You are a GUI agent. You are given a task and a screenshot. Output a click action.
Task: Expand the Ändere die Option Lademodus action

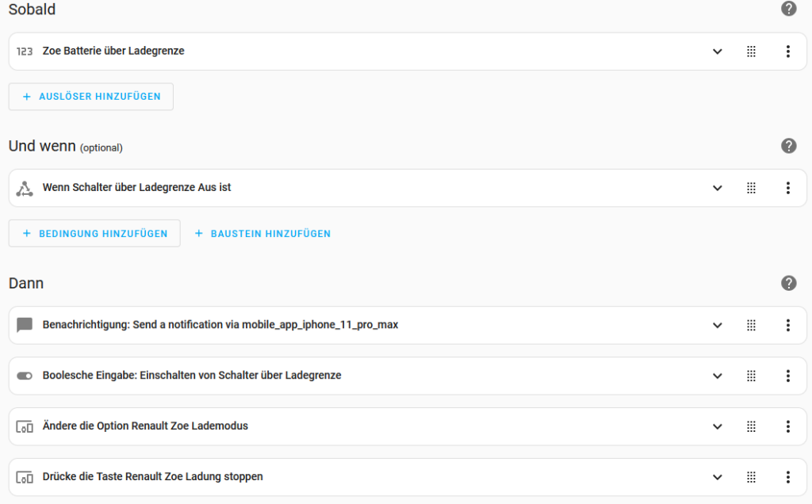pos(717,426)
